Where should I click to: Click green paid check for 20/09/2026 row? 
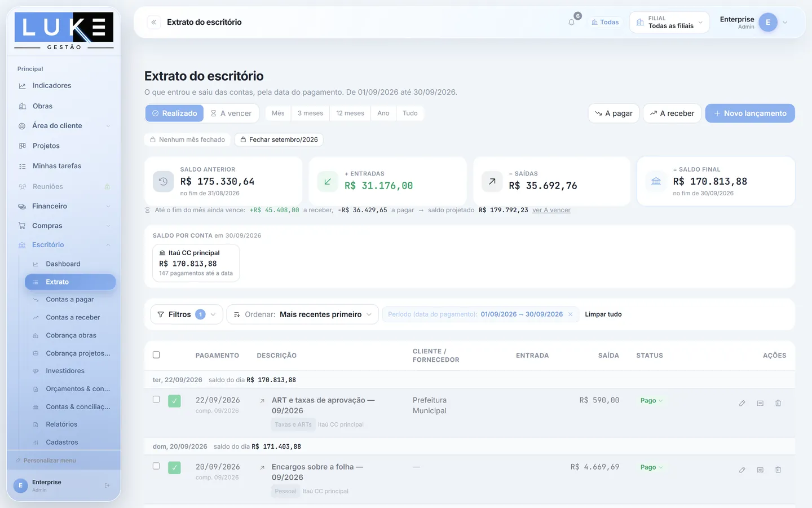(174, 468)
